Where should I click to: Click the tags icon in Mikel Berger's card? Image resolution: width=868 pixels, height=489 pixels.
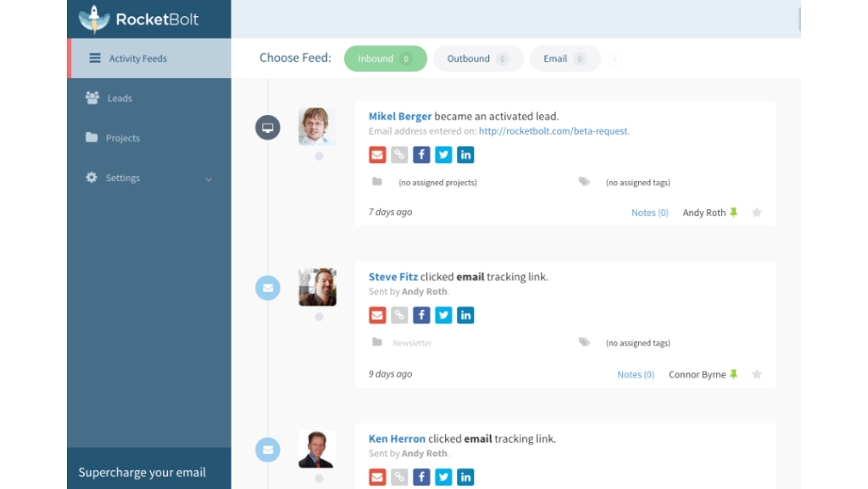(584, 182)
